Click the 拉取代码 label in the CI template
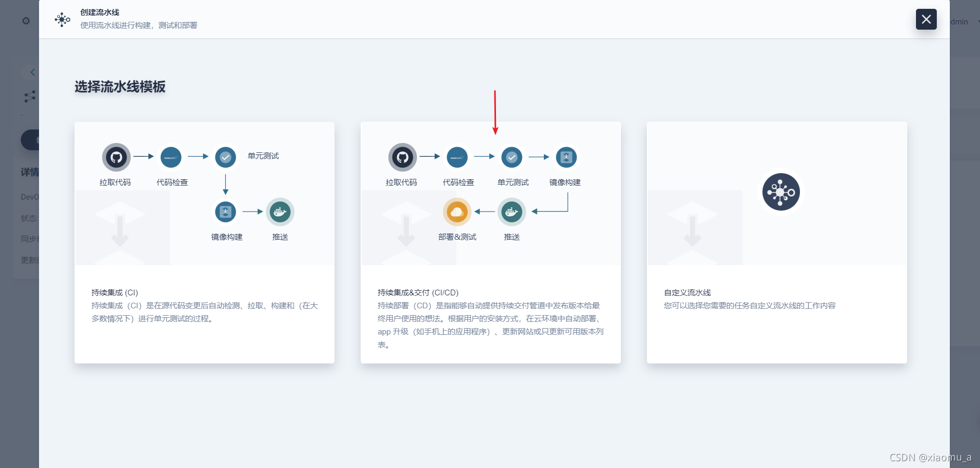 (115, 183)
